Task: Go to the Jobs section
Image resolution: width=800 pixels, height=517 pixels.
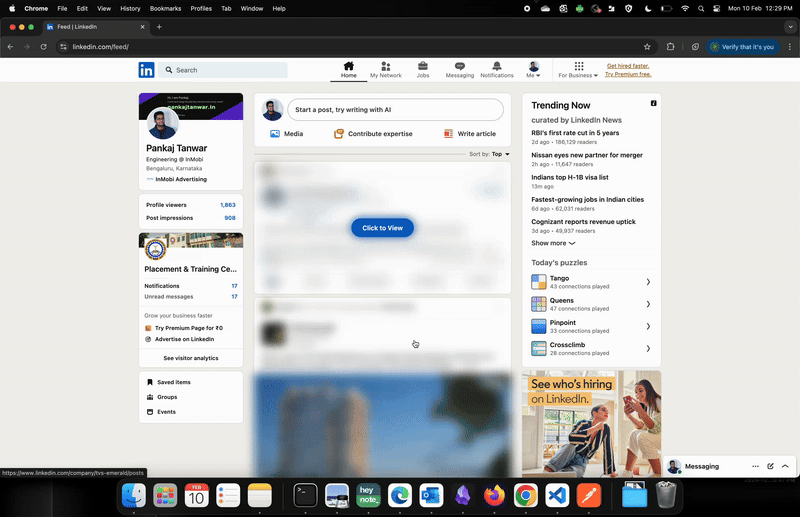Action: (422, 70)
